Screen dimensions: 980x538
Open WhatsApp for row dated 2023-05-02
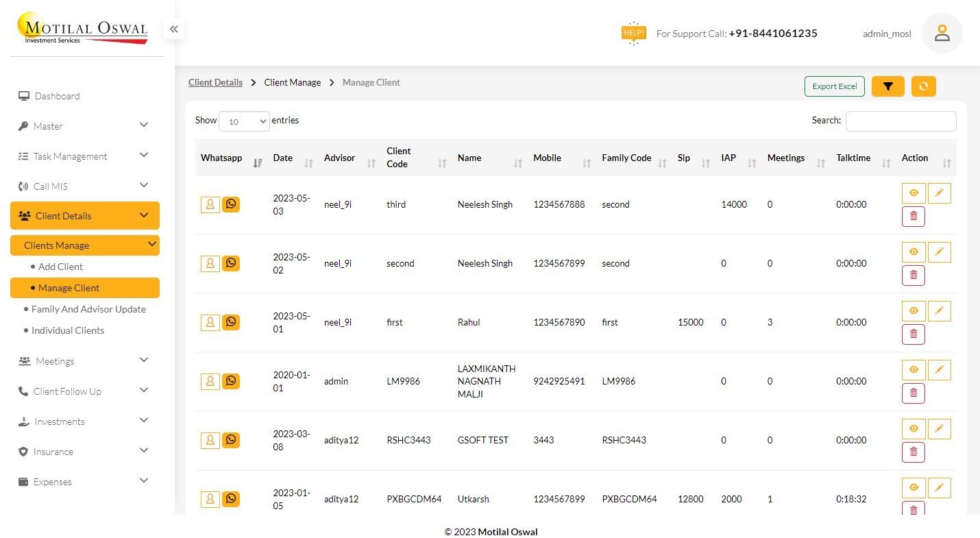click(231, 263)
